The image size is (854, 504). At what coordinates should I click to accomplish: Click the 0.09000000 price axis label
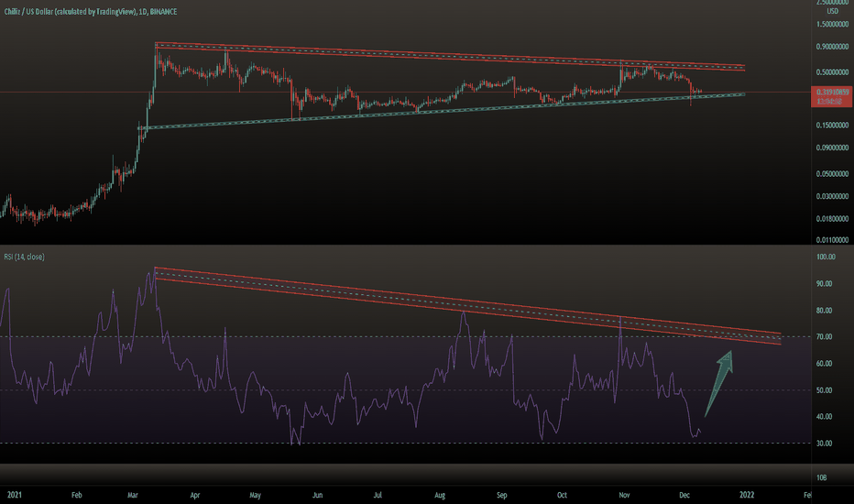832,148
